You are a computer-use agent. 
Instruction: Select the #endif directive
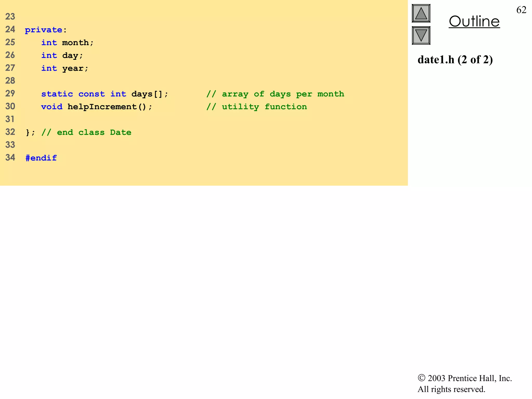coord(41,158)
